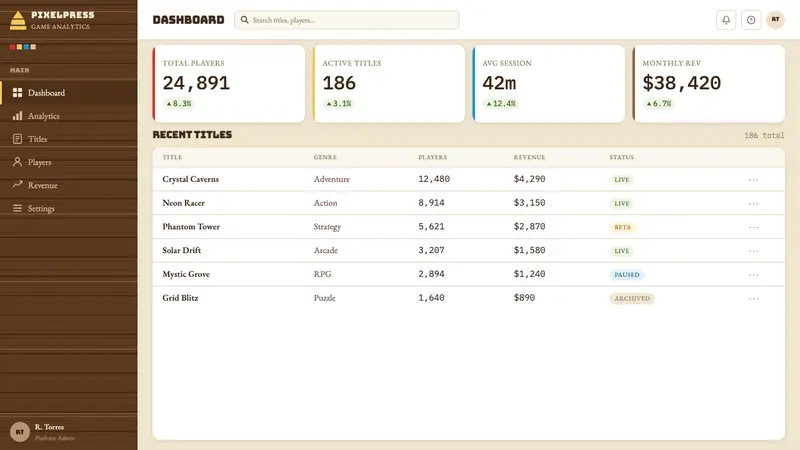The height and width of the screenshot is (450, 800).
Task: Open more options for Crystal Caverns row
Action: (x=753, y=180)
